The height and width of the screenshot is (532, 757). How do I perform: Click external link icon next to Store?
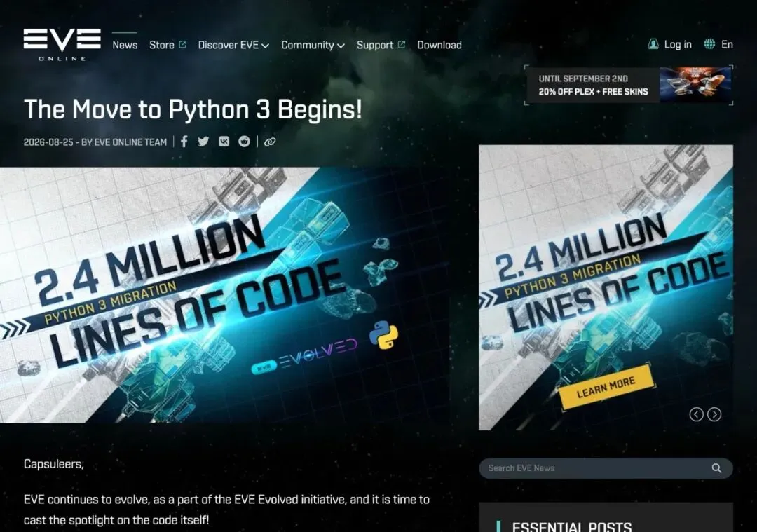click(182, 44)
